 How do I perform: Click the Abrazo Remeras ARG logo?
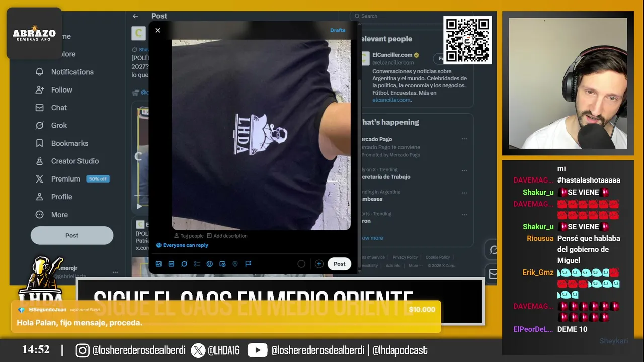pyautogui.click(x=34, y=34)
